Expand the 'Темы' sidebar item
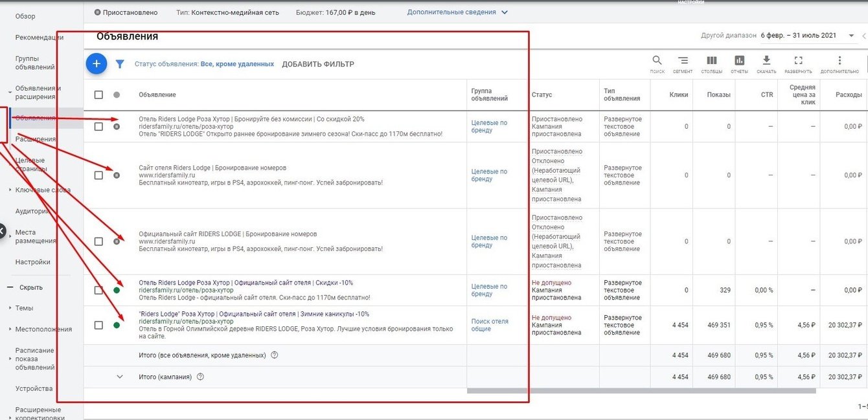The width and height of the screenshot is (868, 420). [x=10, y=308]
